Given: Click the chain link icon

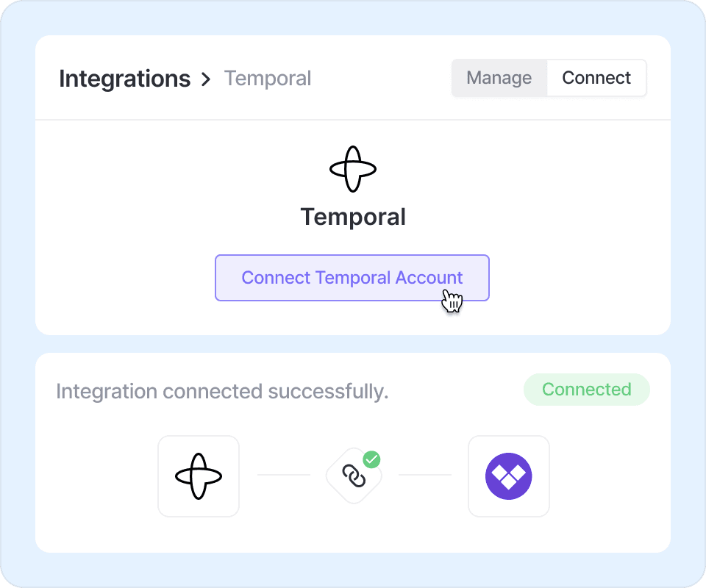Looking at the screenshot, I should (354, 477).
